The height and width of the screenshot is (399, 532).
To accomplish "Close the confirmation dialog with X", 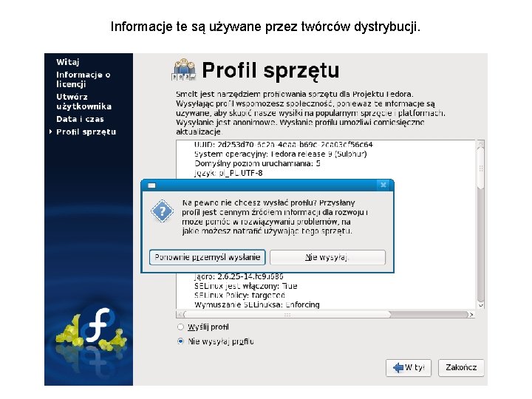I will (x=383, y=185).
